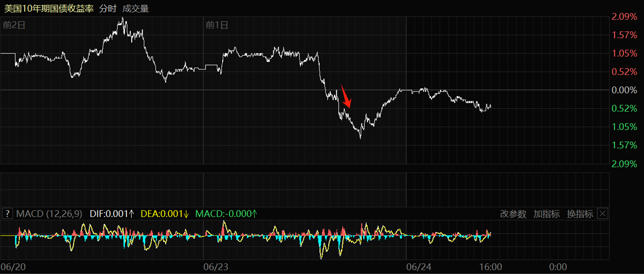Click 加指标 to add an indicator

coord(546,214)
